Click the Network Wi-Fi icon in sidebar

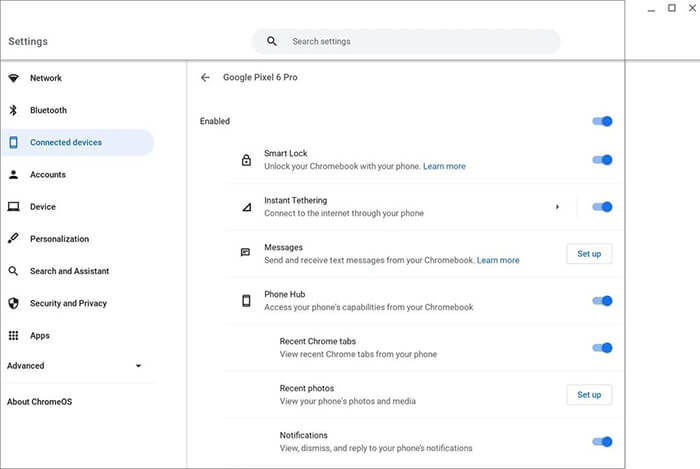tap(13, 78)
